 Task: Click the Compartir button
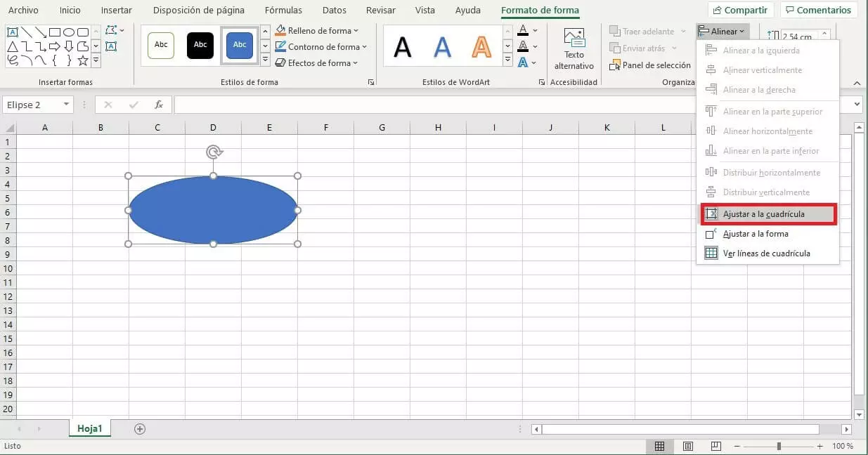coord(741,11)
